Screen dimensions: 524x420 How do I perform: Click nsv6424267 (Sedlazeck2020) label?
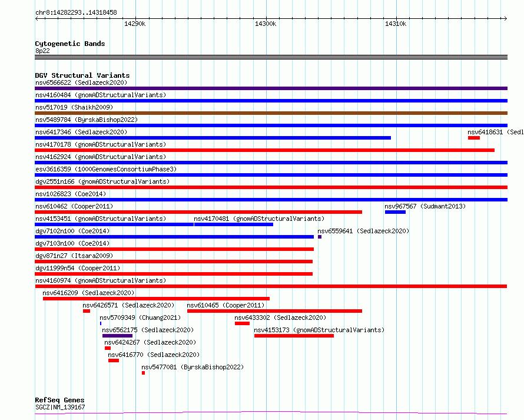click(x=150, y=342)
